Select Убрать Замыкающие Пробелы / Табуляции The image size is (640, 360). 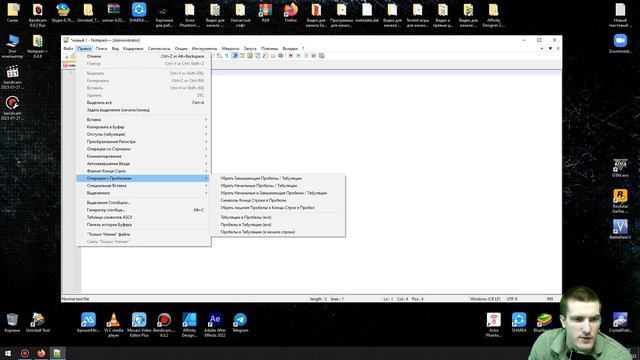click(x=278, y=178)
